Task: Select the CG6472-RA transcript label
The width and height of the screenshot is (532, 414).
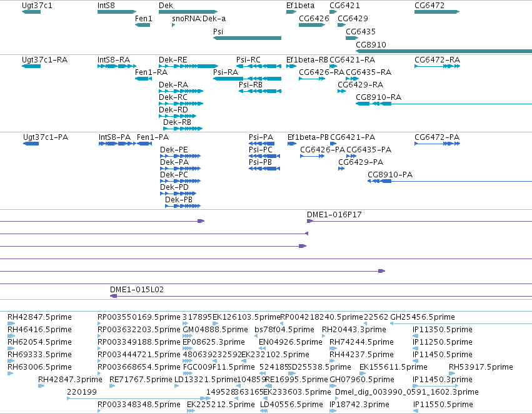Action: 437,60
